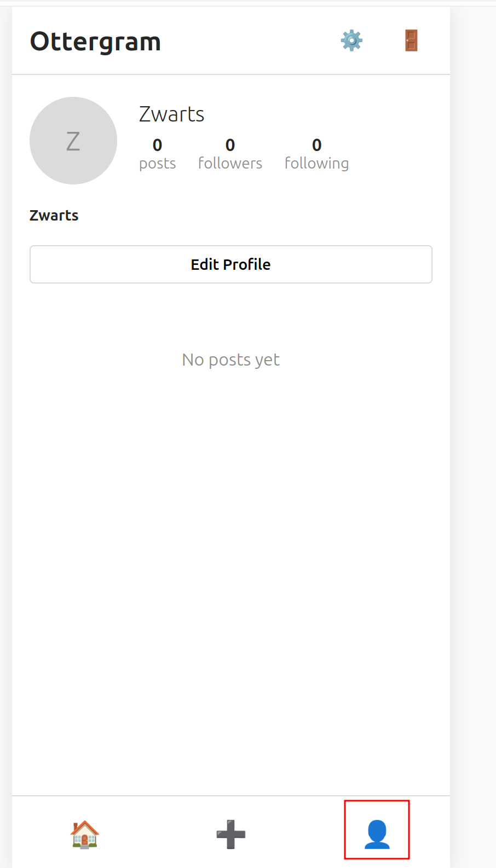Image resolution: width=496 pixels, height=868 pixels.
Task: Log out using the door icon
Action: [411, 41]
